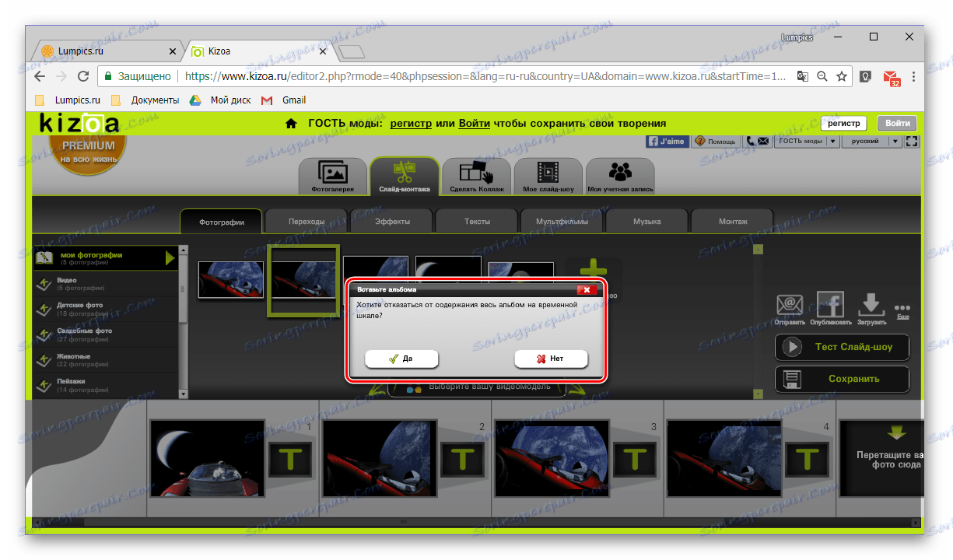Select the Животные album

tap(105, 360)
